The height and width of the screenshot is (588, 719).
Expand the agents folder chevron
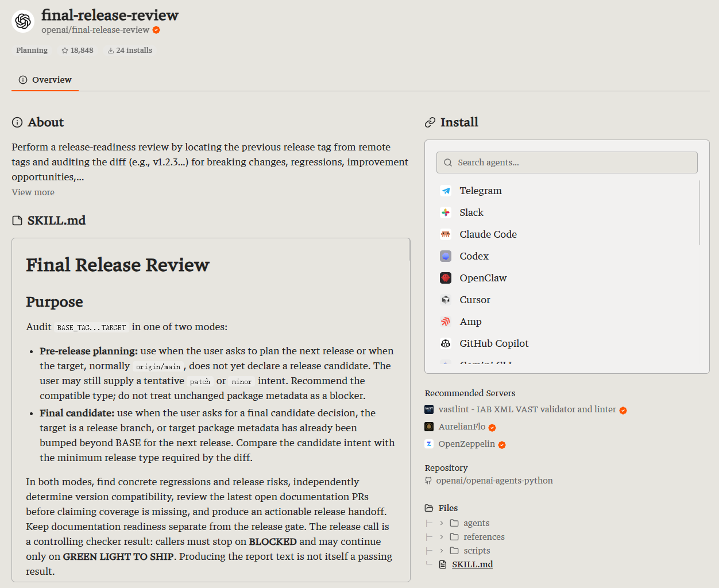442,523
